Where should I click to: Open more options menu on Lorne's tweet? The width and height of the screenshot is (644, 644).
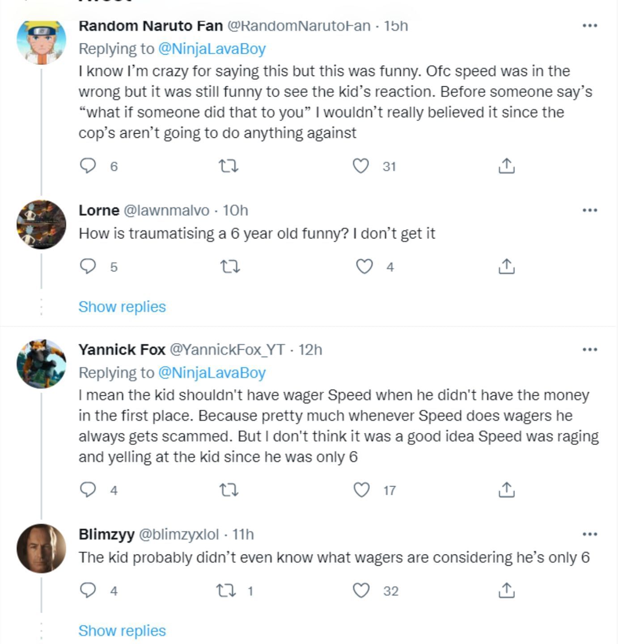click(590, 210)
